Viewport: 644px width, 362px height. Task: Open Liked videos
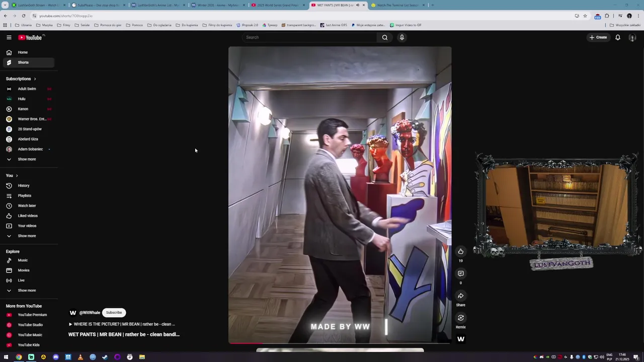[29, 216]
